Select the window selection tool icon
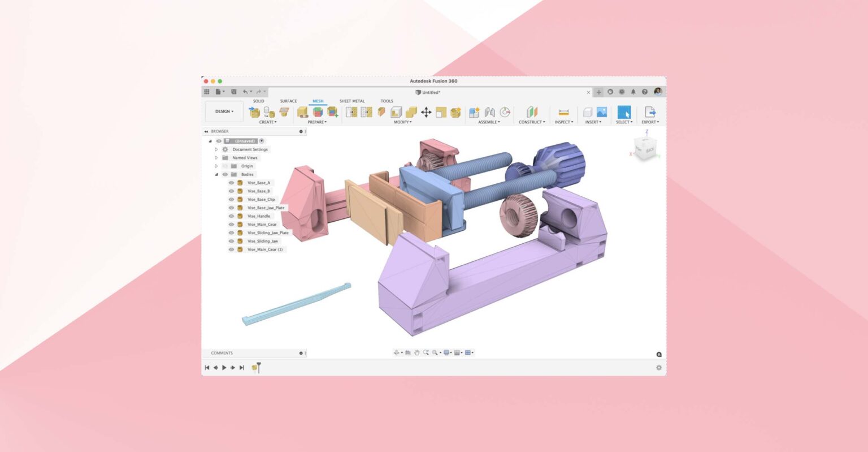 point(624,111)
